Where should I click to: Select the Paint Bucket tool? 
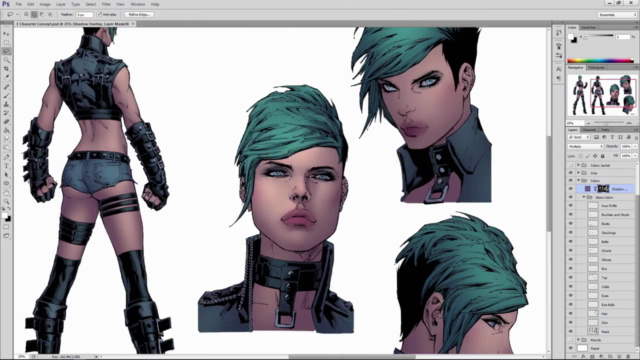tap(6, 131)
